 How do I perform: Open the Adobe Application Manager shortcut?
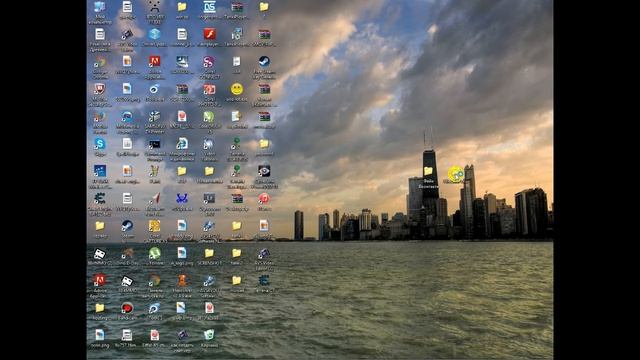154,62
